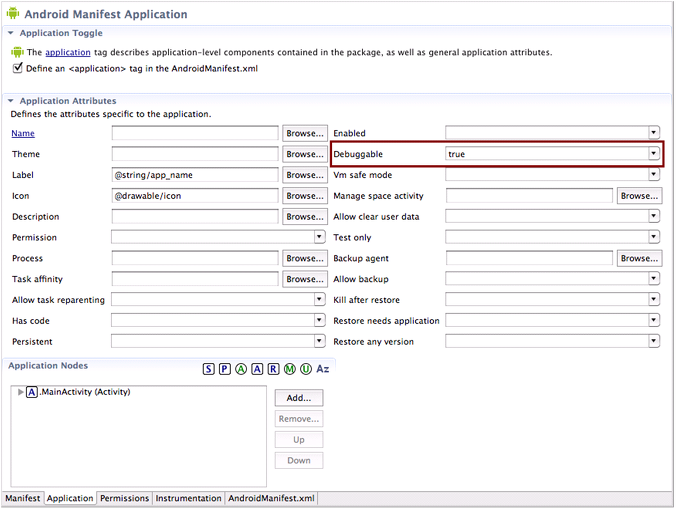Open the Allow clear user data dropdown
676x510 pixels.
coord(654,216)
